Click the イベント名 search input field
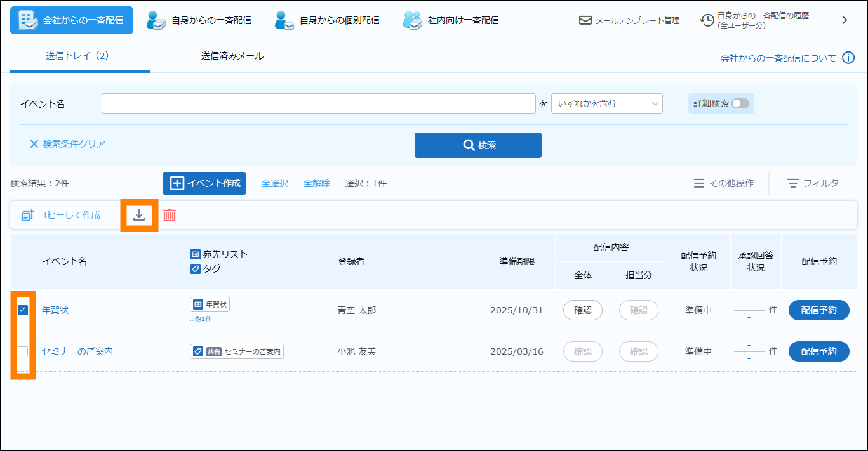This screenshot has width=868, height=451. click(318, 103)
